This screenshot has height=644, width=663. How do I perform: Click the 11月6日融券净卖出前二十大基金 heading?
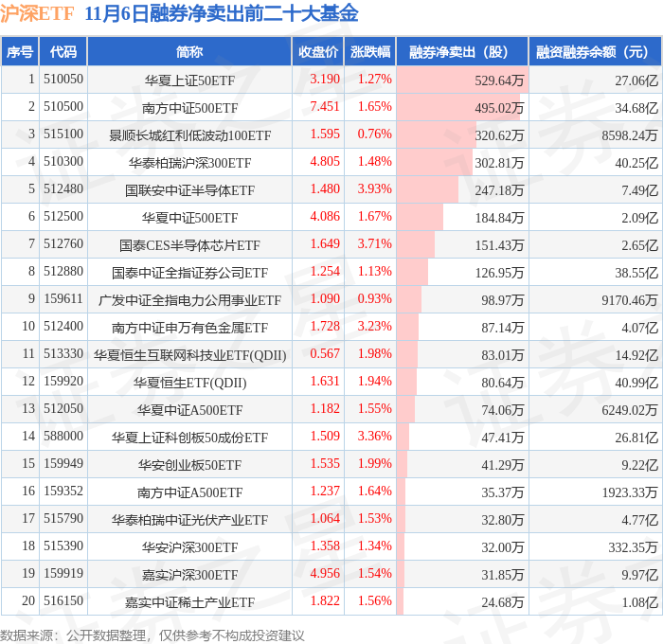pos(222,13)
